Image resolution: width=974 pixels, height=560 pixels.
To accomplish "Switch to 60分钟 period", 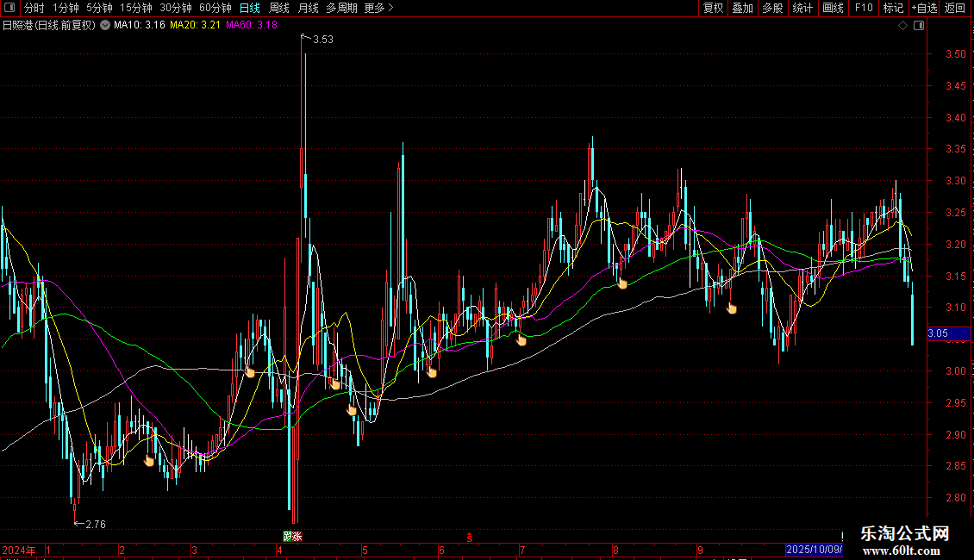I will coord(215,8).
